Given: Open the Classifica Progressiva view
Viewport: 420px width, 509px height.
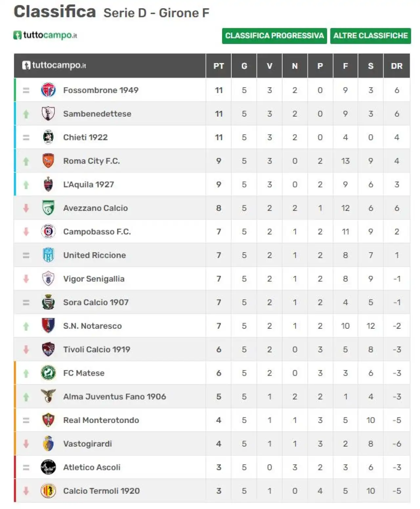Looking at the screenshot, I should 274,36.
